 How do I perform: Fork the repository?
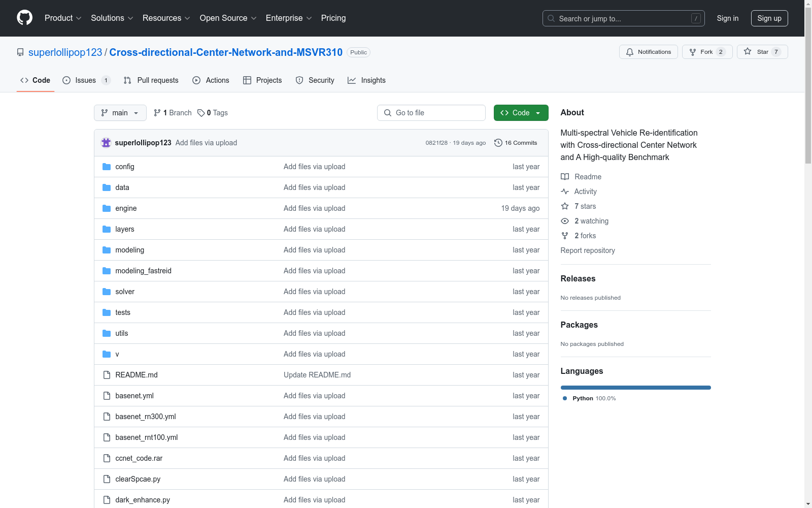pos(706,52)
